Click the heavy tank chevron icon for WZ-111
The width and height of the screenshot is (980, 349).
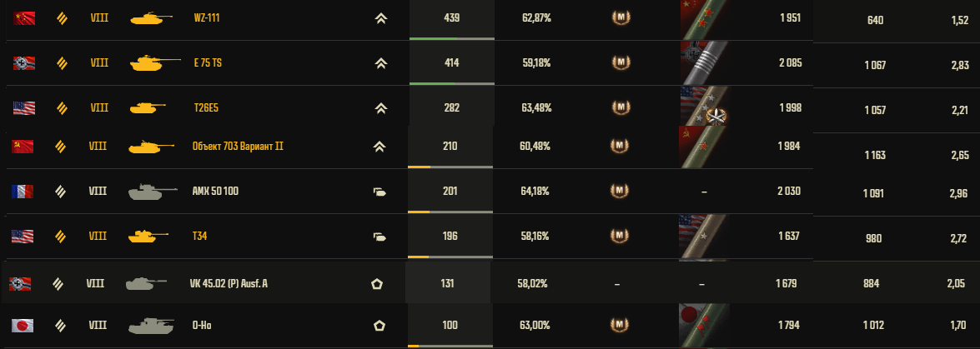click(x=380, y=18)
